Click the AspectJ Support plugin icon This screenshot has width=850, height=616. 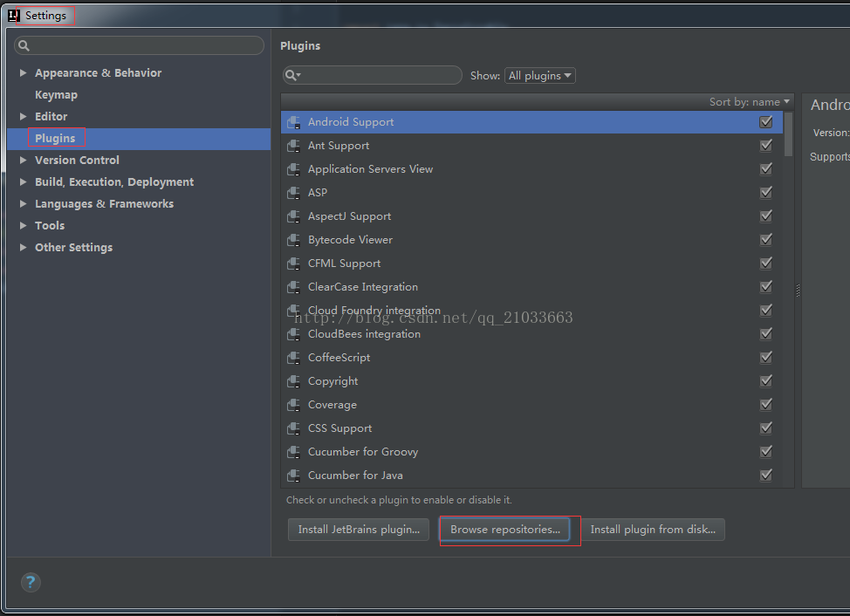click(293, 216)
